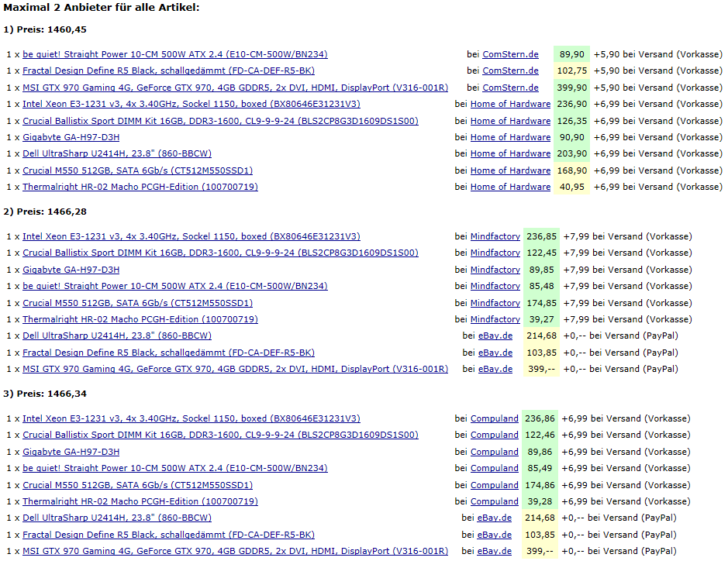Click the price value 122,45

pyautogui.click(x=541, y=253)
